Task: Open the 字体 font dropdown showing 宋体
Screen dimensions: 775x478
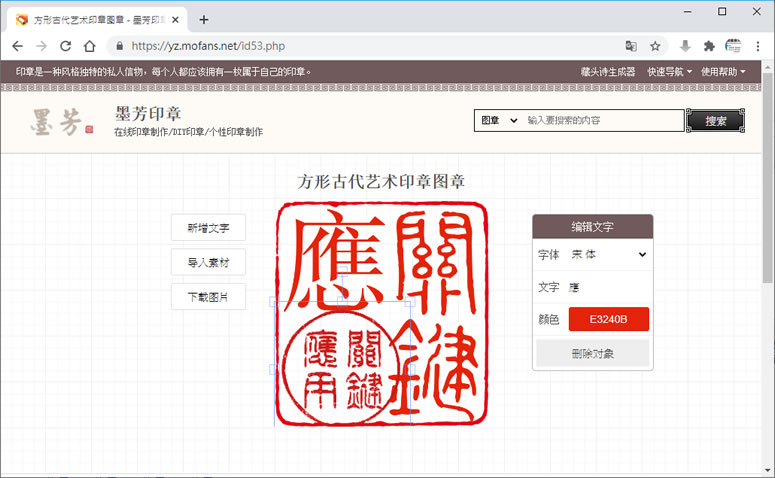Action: 608,255
